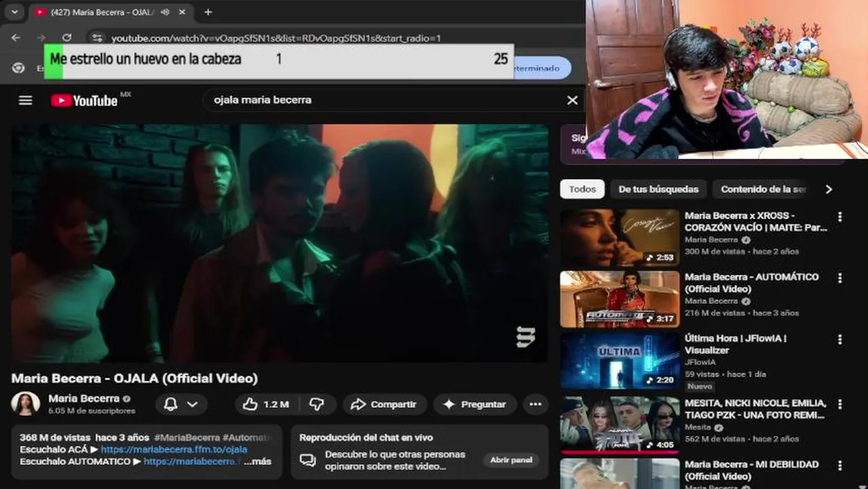The width and height of the screenshot is (868, 489).
Task: Show next filter chips with right chevron
Action: click(829, 189)
